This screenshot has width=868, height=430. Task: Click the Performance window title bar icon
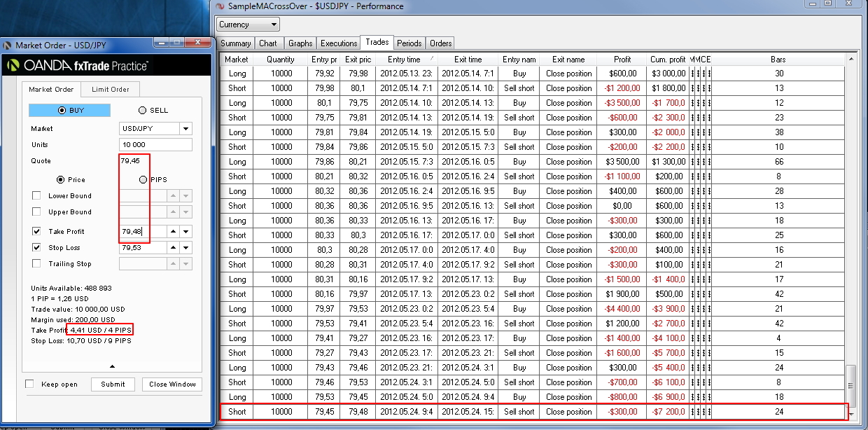(220, 6)
